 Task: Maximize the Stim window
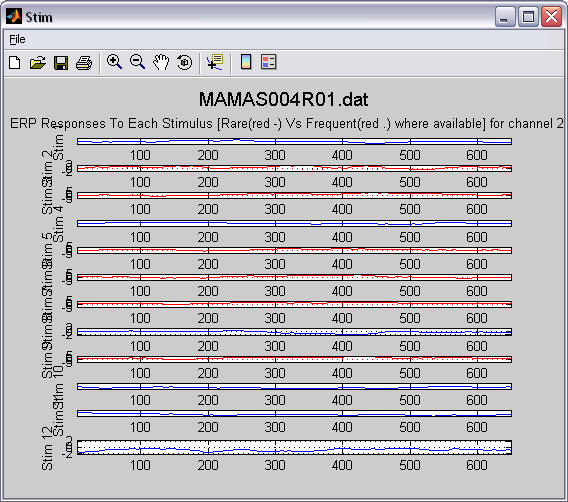click(528, 17)
